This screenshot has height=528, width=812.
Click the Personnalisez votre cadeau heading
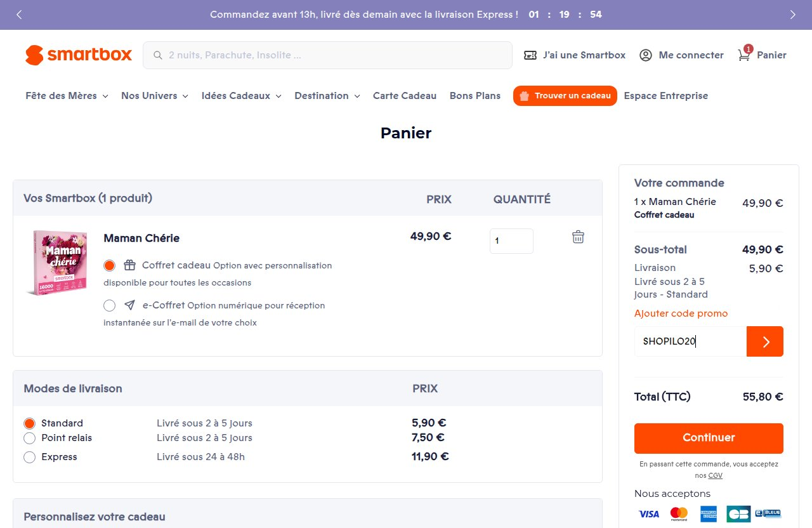click(95, 517)
